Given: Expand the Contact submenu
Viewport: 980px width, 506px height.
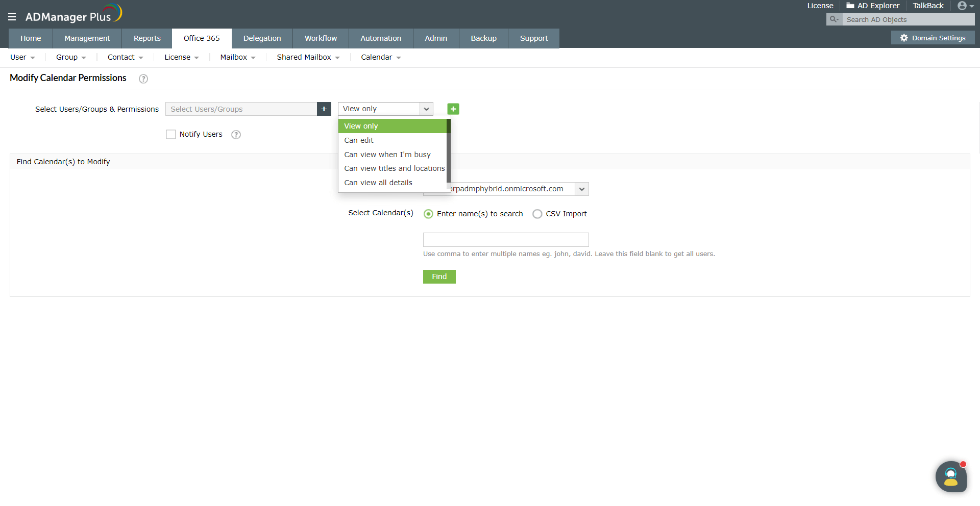Looking at the screenshot, I should pyautogui.click(x=126, y=58).
